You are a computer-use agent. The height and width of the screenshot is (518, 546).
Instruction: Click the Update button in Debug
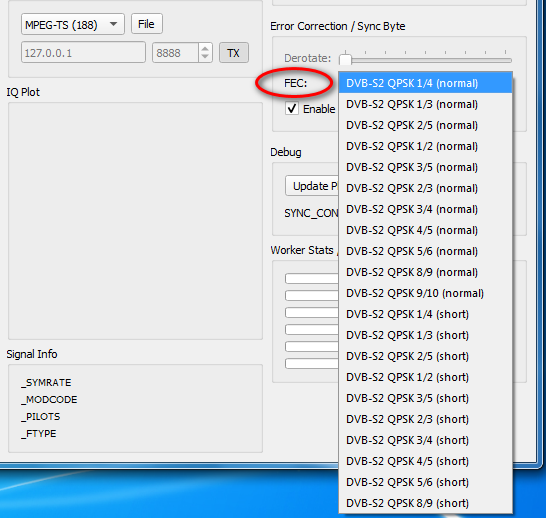tap(312, 186)
